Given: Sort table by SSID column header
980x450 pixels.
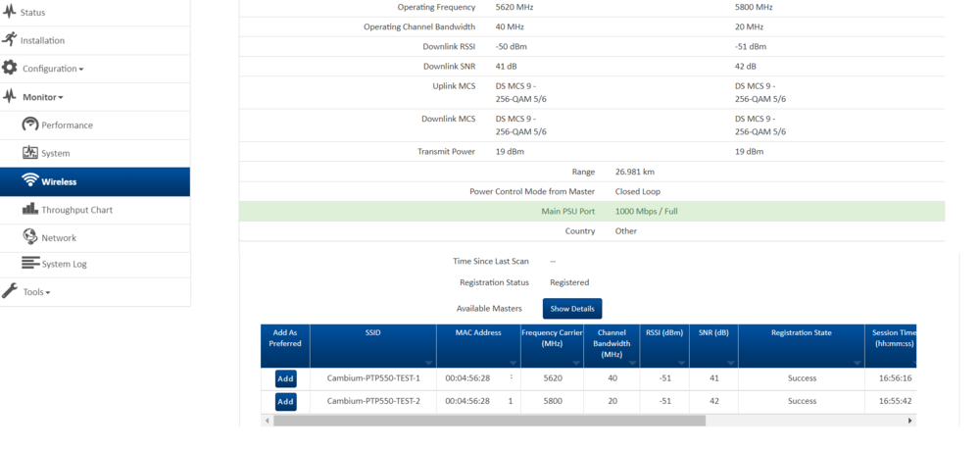Looking at the screenshot, I should coord(372,333).
